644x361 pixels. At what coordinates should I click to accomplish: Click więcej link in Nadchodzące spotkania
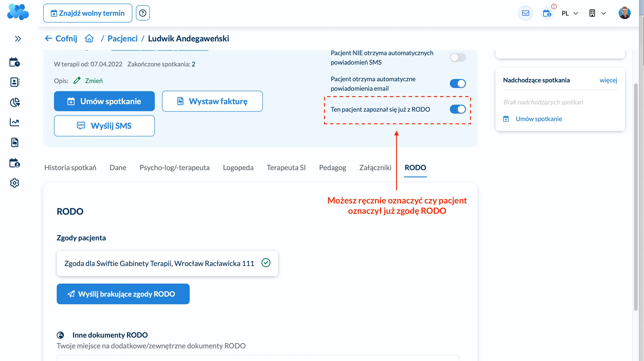pyautogui.click(x=608, y=80)
